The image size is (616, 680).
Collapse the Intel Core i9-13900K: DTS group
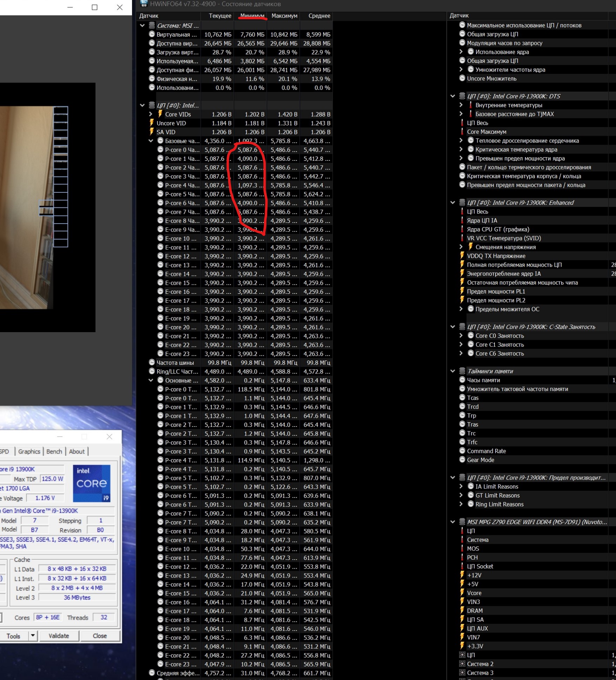[452, 96]
